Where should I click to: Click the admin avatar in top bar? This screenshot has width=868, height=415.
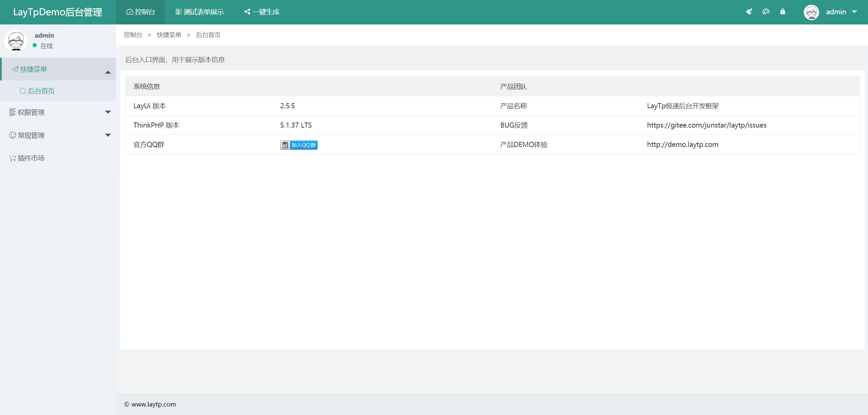pyautogui.click(x=811, y=12)
